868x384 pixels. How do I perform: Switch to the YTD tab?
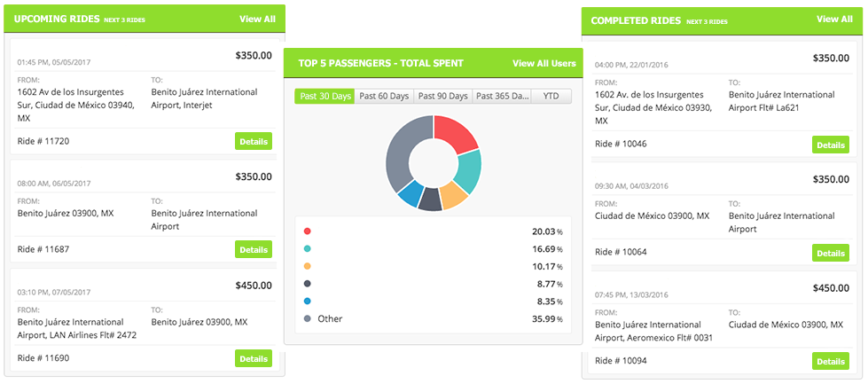click(x=551, y=96)
